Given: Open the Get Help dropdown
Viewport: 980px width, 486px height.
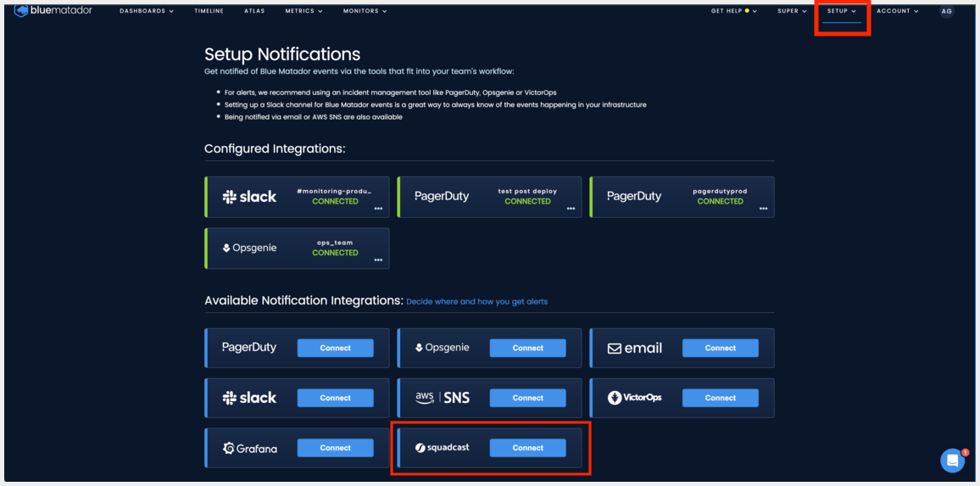Looking at the screenshot, I should point(734,11).
